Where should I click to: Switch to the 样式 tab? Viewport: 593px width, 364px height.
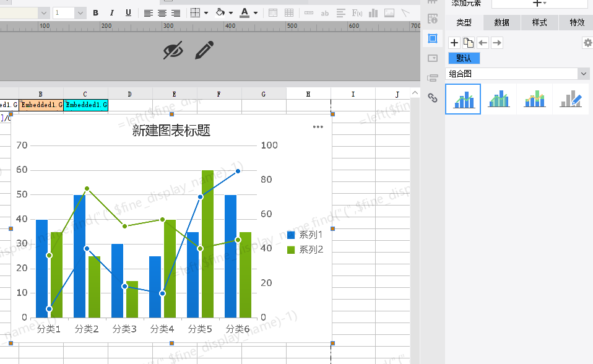[539, 22]
